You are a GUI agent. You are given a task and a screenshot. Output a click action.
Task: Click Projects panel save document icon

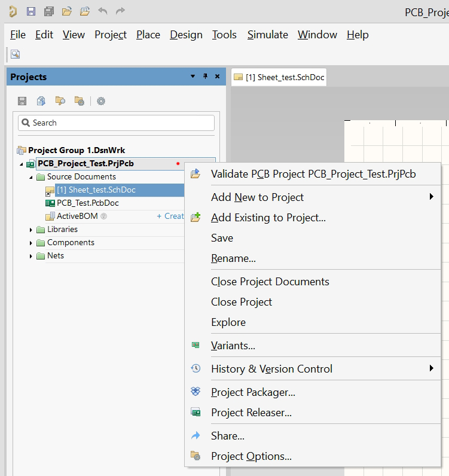click(x=22, y=101)
